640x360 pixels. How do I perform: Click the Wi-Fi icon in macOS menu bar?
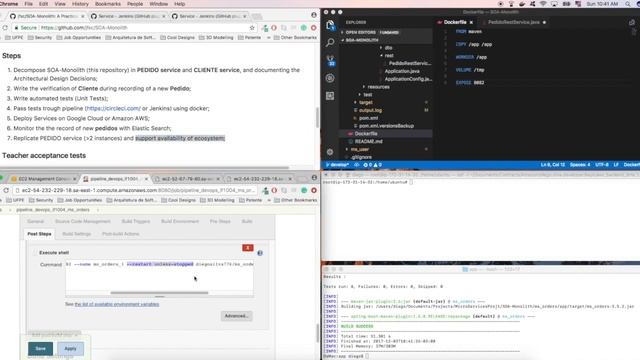[543, 4]
